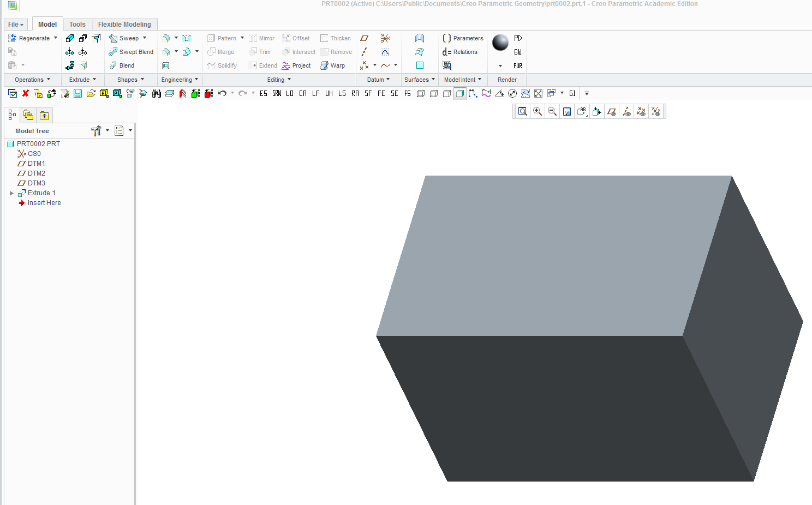Zoom in using the magnifier icon
The width and height of the screenshot is (812, 505).
537,111
